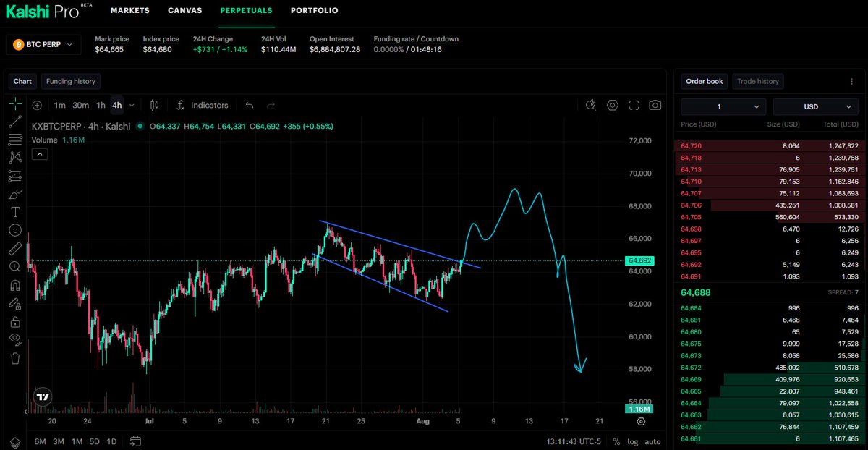Click the Kalshi Pro logo
The image size is (868, 450).
click(48, 11)
